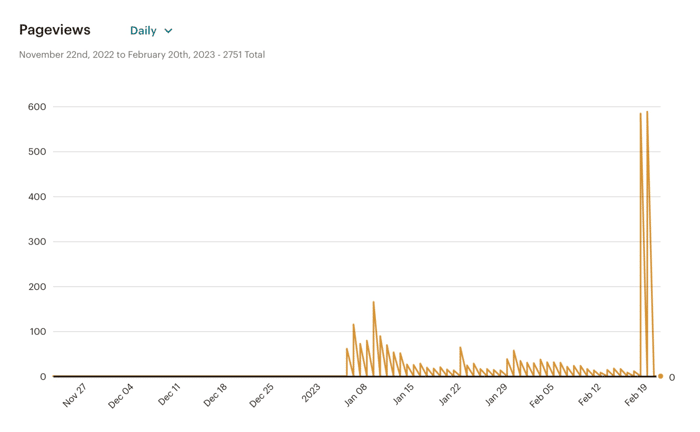
Task: Click the Nov 27 axis label
Action: click(74, 395)
